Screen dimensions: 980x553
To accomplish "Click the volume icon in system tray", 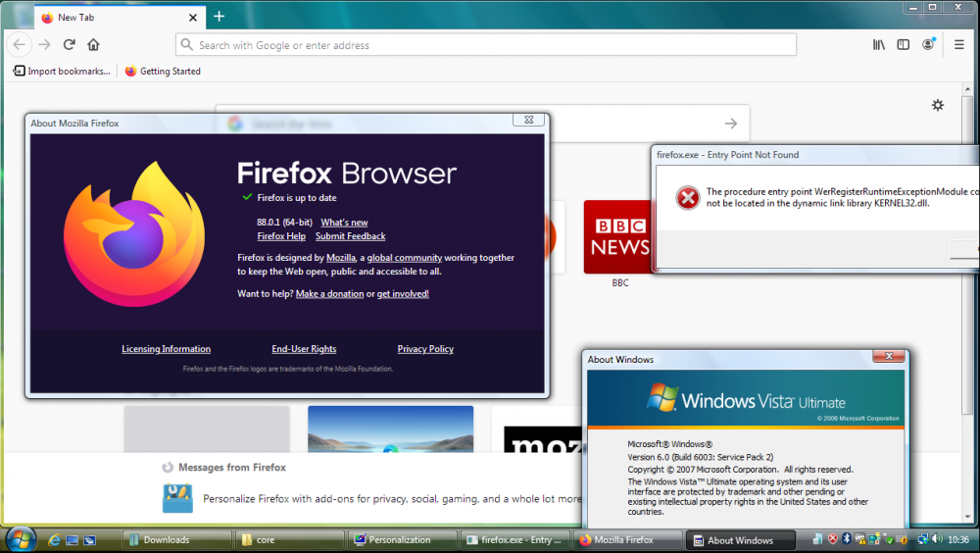I will point(938,539).
